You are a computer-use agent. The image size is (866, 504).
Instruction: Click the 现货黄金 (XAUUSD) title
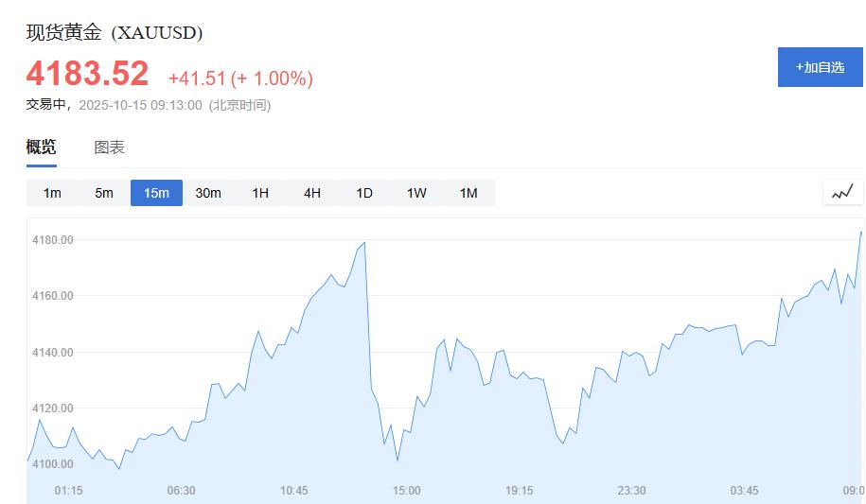(x=114, y=32)
